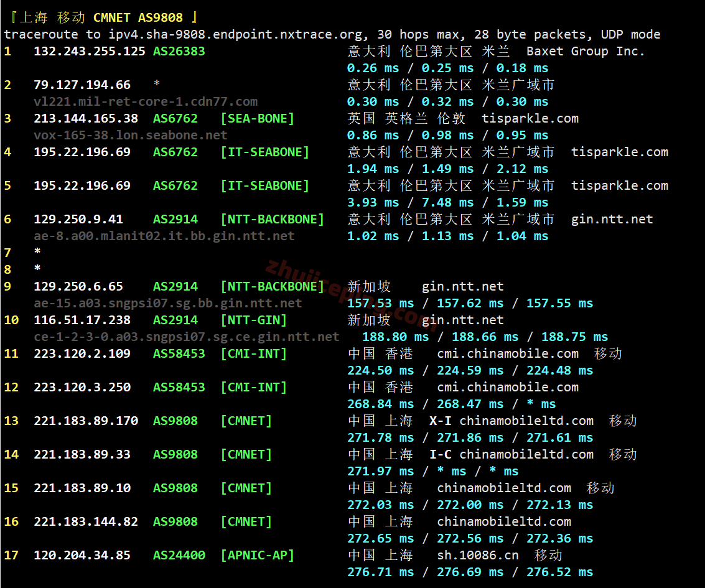The height and width of the screenshot is (588, 705).
Task: Select hostname vox-165-38.lon.seabone.net
Action: (x=131, y=135)
